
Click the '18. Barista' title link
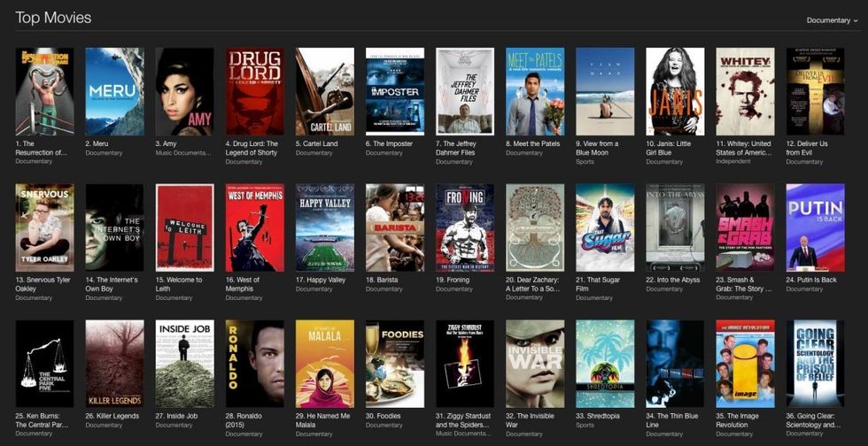pyautogui.click(x=382, y=280)
